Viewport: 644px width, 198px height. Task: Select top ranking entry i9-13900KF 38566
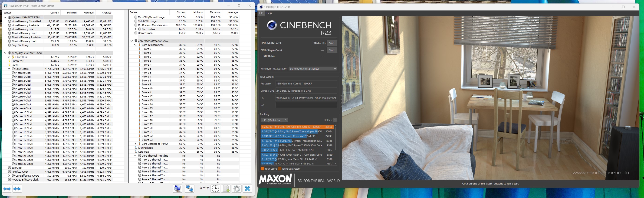(x=297, y=127)
